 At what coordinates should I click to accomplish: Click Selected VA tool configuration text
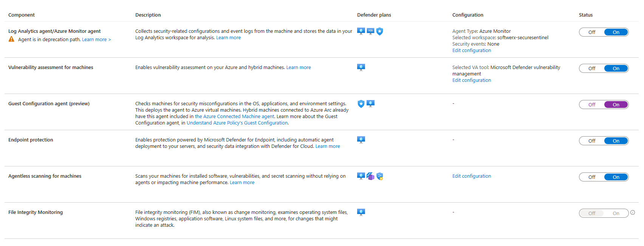(506, 71)
